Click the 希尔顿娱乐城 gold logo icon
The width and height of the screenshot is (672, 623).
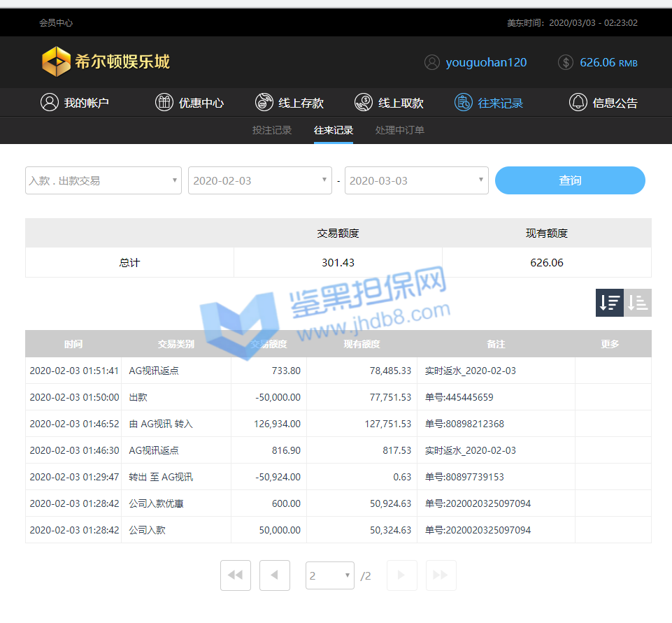pyautogui.click(x=56, y=62)
